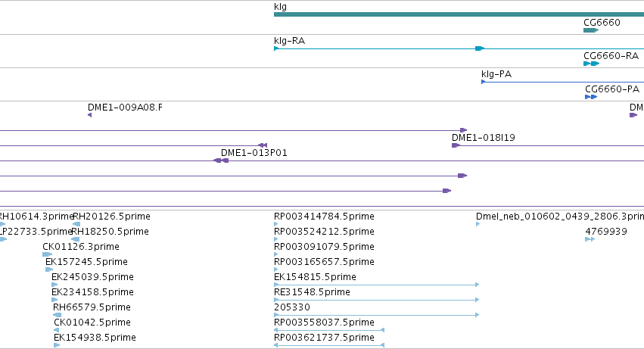This screenshot has height=349, width=644.
Task: Select RP003621737.5prime label
Action: tap(324, 338)
